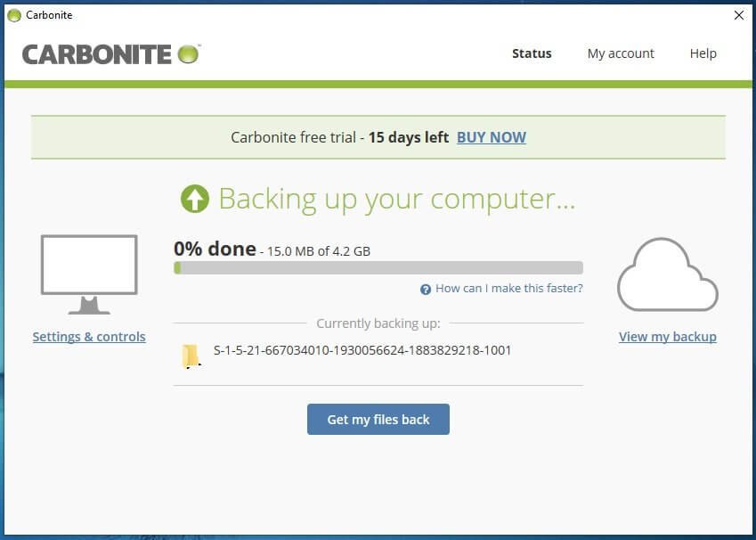
Task: Click the computer monitor icon
Action: pyautogui.click(x=89, y=274)
